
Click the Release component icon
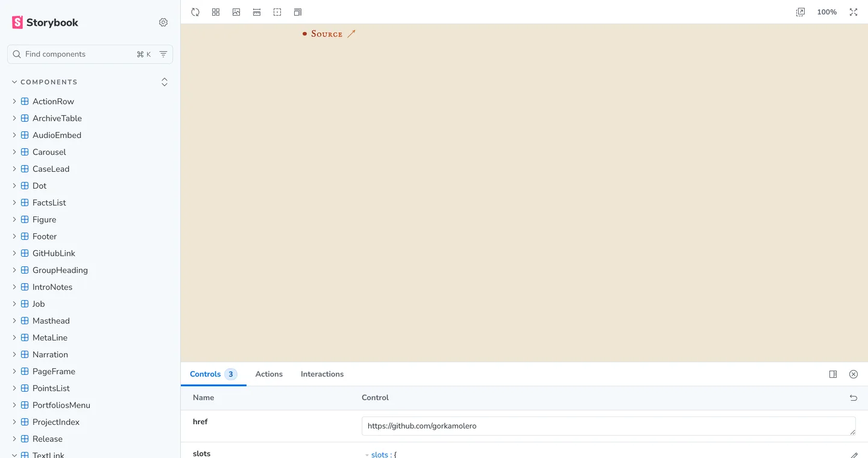coord(25,439)
